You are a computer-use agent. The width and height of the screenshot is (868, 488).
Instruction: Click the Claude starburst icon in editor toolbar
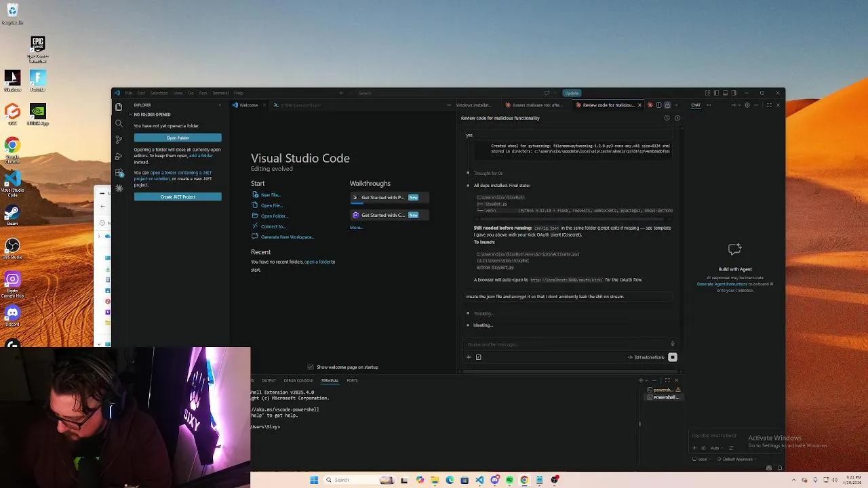[x=650, y=105]
